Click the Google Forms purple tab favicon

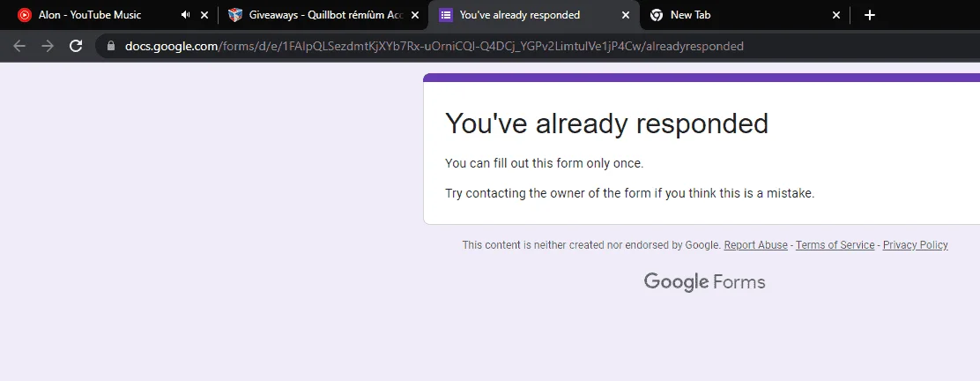point(446,15)
